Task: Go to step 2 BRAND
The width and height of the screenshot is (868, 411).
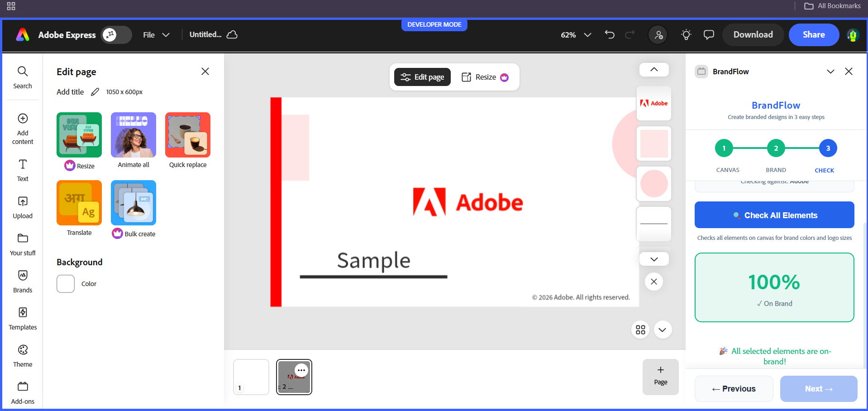Action: point(776,148)
